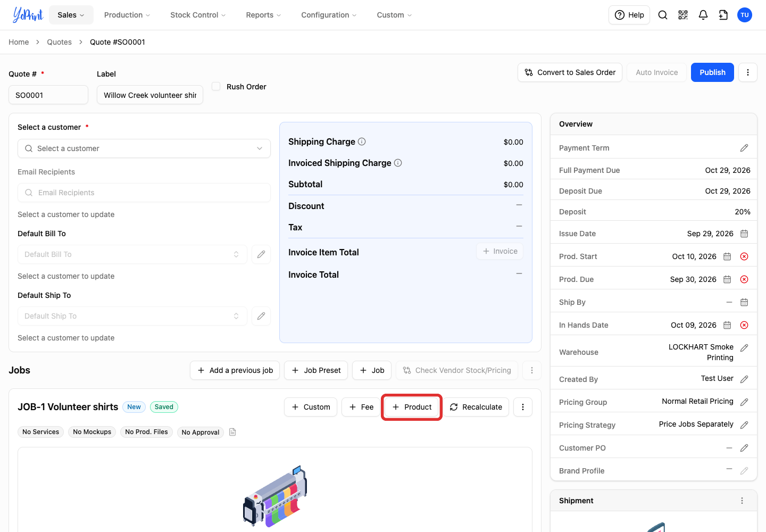766x532 pixels.
Task: Open the JOB-1 more-options menu
Action: pyautogui.click(x=523, y=407)
